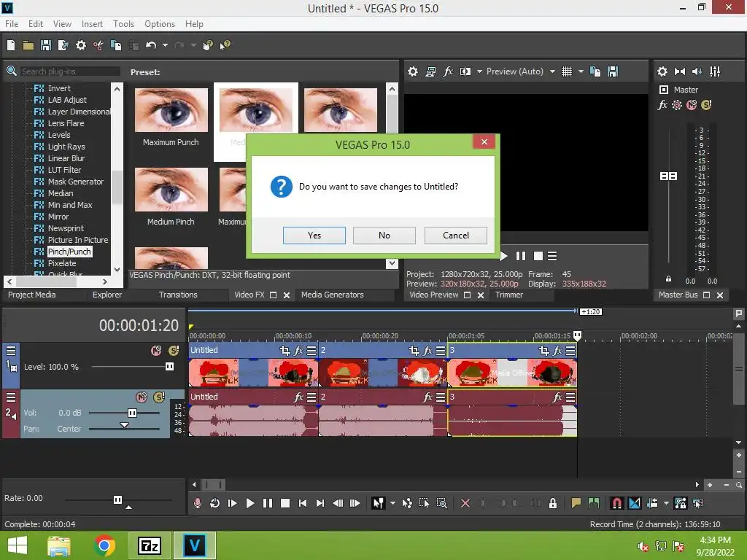Image resolution: width=747 pixels, height=560 pixels.
Task: Toggle Enable Snapping magnet icon
Action: coord(616,503)
